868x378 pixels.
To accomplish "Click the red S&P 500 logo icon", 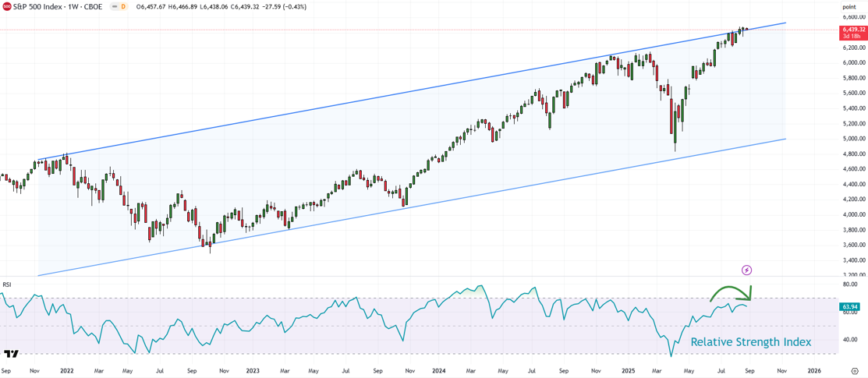I will [7, 7].
